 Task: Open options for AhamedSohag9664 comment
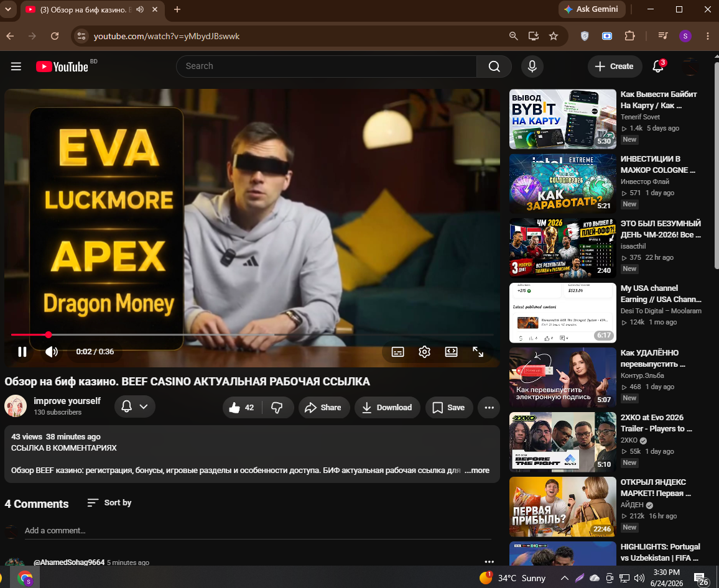[489, 562]
